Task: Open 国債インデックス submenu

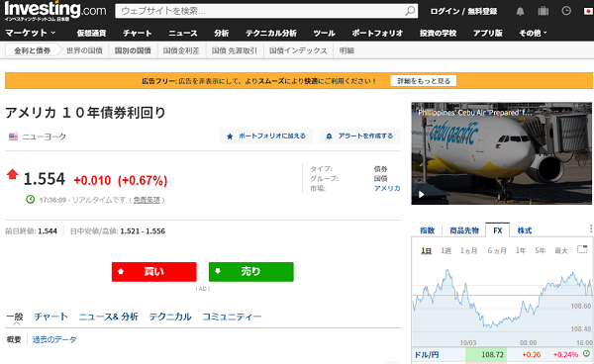Action: point(298,50)
